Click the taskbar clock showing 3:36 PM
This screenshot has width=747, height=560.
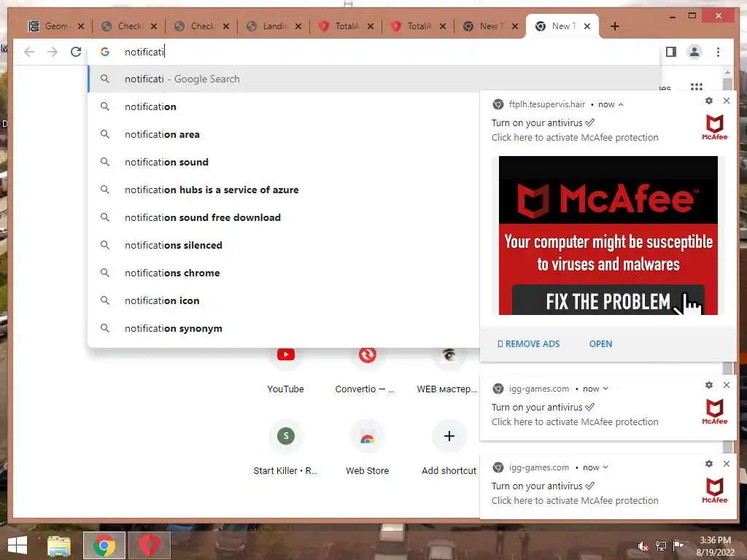pyautogui.click(x=715, y=546)
